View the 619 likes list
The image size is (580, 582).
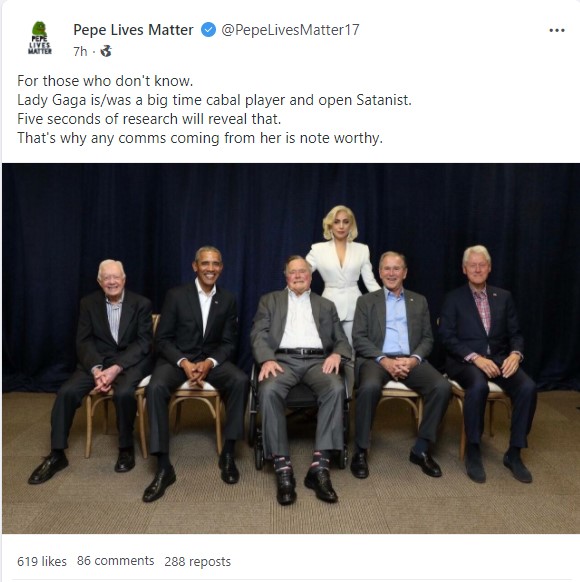pyautogui.click(x=42, y=561)
